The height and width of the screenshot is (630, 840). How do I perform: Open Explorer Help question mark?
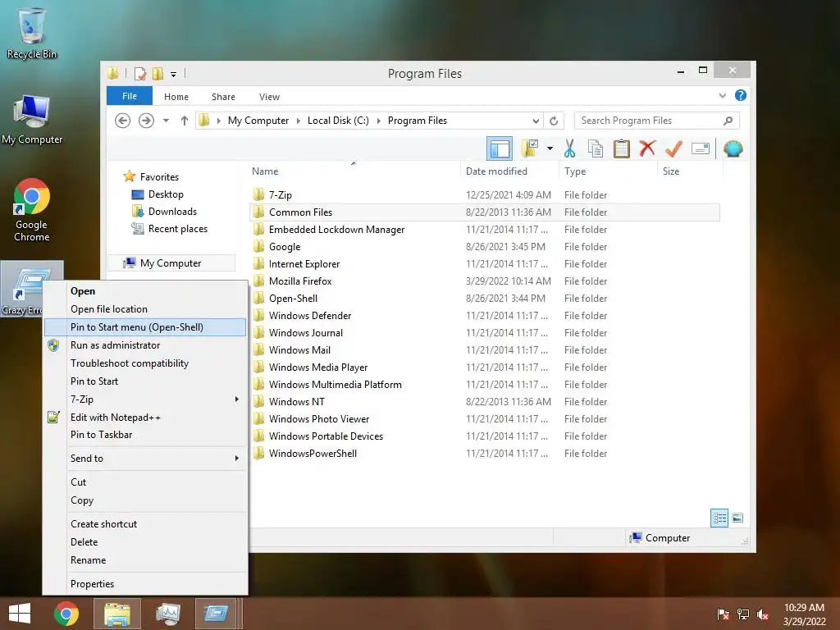(741, 95)
